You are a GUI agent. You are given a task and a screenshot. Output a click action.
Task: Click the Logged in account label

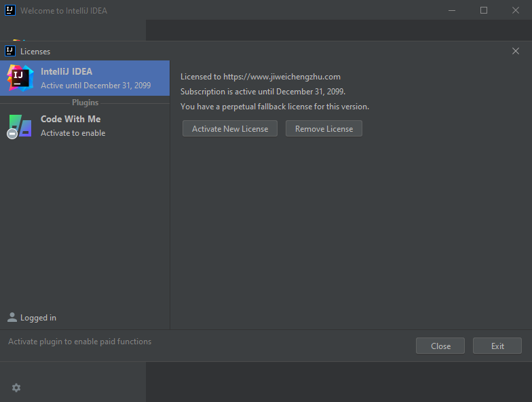(x=38, y=318)
